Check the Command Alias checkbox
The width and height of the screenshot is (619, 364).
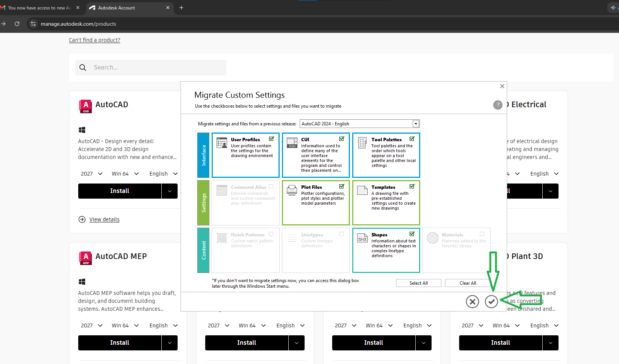click(x=271, y=187)
